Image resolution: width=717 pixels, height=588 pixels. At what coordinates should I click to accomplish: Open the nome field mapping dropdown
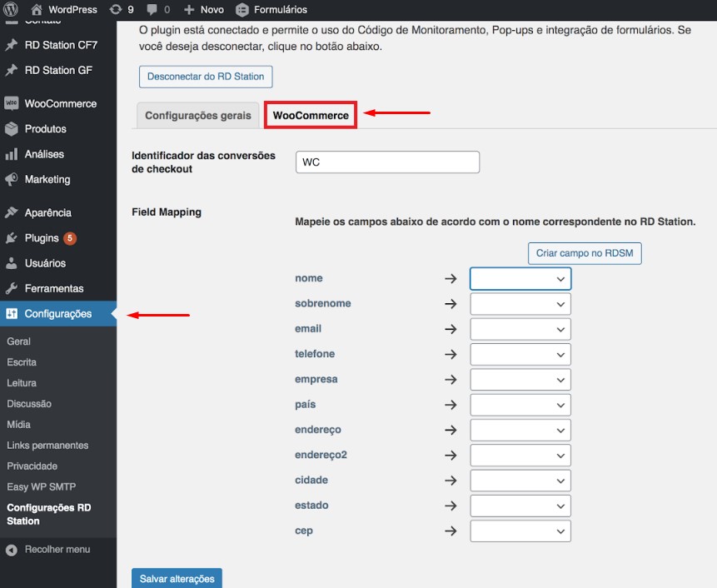(x=520, y=279)
